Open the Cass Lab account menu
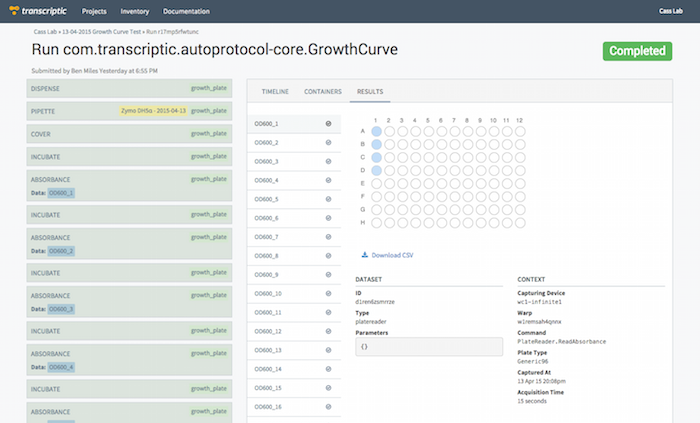This screenshot has height=423, width=700. 671,11
